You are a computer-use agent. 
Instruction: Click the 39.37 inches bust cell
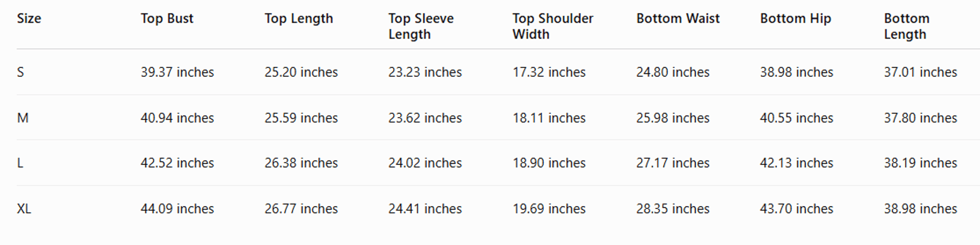click(x=177, y=72)
